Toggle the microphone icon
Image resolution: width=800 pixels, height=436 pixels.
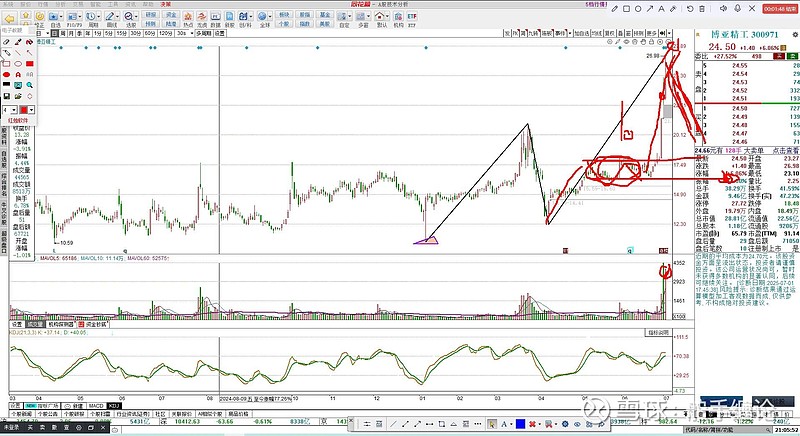(737, 8)
